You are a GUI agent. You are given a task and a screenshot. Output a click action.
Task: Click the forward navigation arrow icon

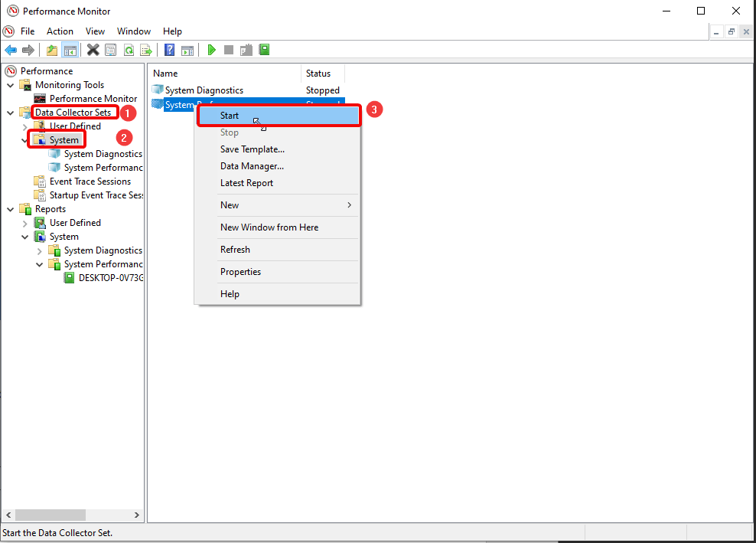[28, 49]
